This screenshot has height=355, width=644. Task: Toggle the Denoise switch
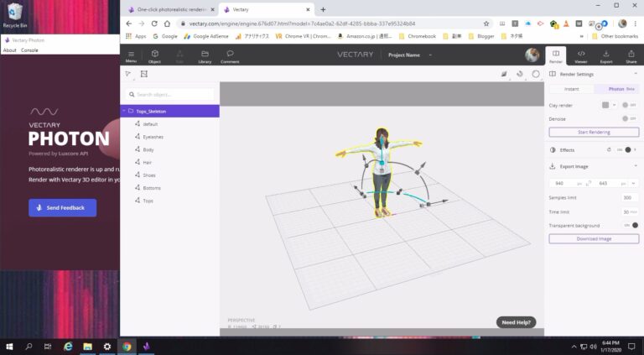pos(629,118)
